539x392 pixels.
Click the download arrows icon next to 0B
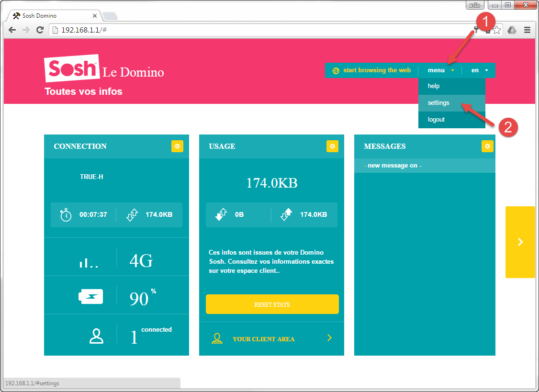(x=221, y=214)
